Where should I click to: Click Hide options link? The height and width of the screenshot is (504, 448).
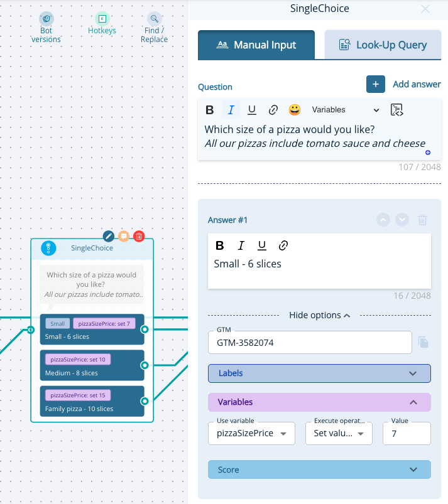[319, 315]
